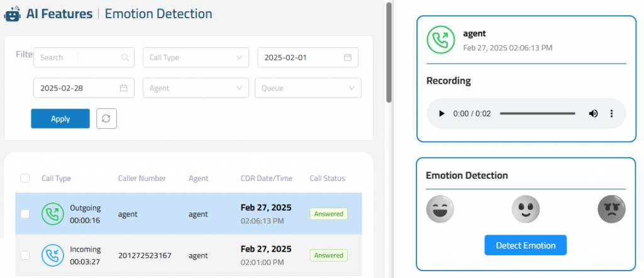This screenshot has width=644, height=278.
Task: Click the refresh filters icon button
Action: point(106,119)
